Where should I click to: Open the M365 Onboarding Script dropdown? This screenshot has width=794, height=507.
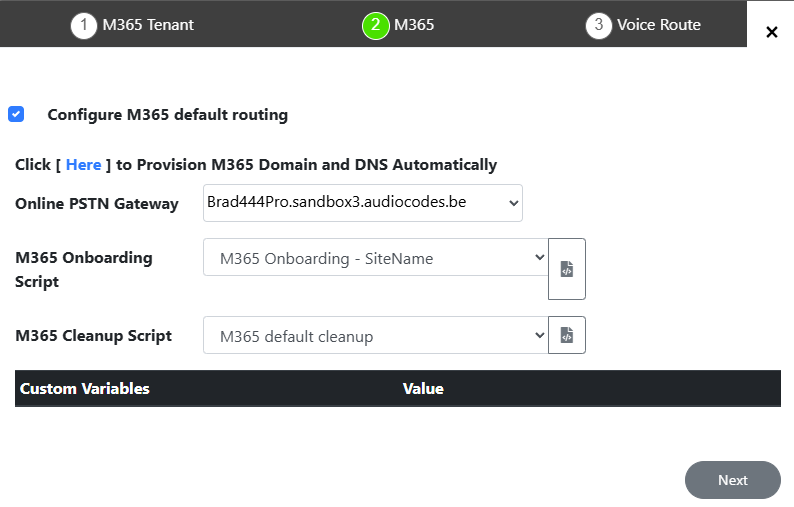[375, 258]
